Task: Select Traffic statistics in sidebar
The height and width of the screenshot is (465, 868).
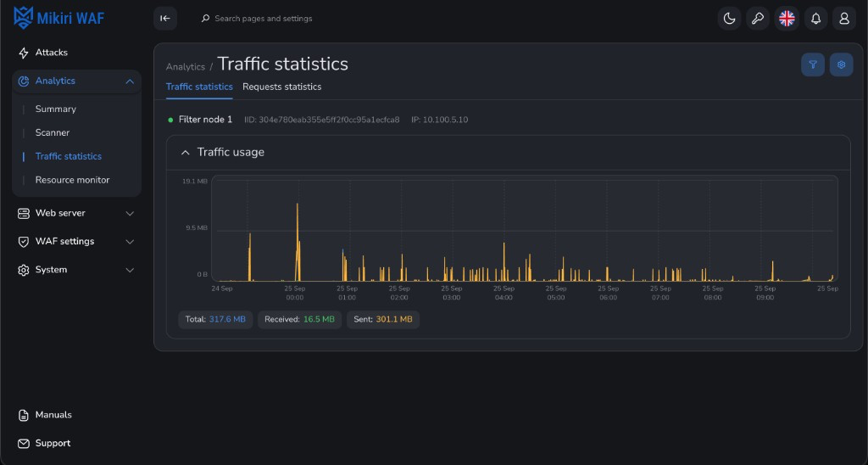Action: [68, 156]
